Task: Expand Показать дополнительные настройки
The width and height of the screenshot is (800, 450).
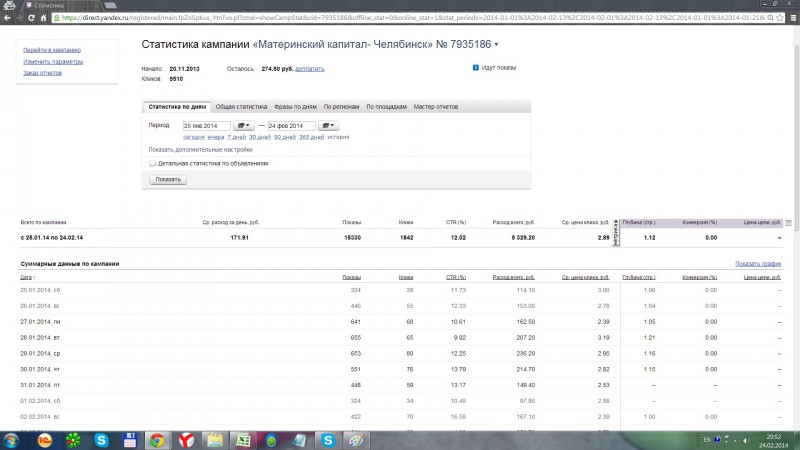Action: pyautogui.click(x=201, y=149)
